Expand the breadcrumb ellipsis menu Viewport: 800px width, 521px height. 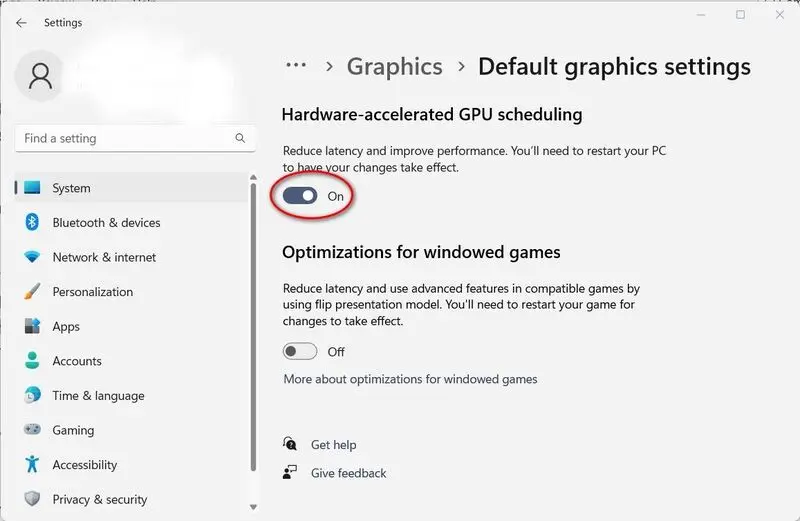coord(296,65)
